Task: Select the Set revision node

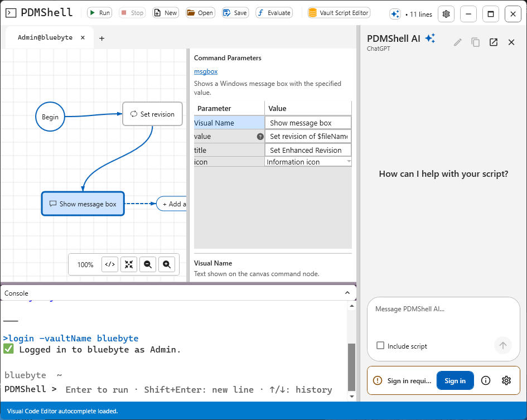Action: click(x=153, y=114)
